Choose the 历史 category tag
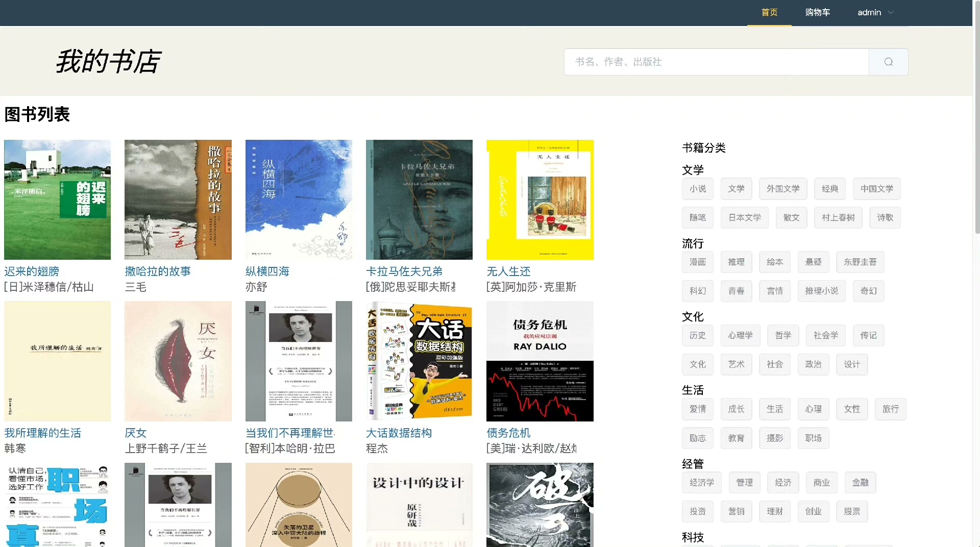 tap(698, 336)
